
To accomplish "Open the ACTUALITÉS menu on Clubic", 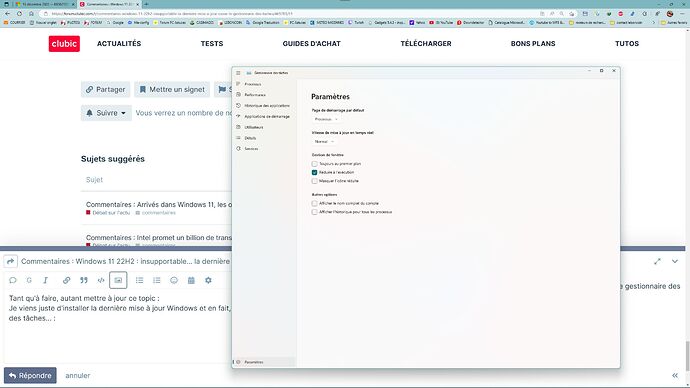I will click(x=119, y=44).
